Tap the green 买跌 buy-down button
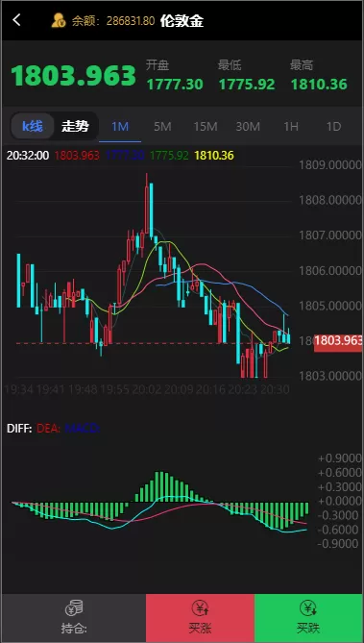 click(308, 618)
